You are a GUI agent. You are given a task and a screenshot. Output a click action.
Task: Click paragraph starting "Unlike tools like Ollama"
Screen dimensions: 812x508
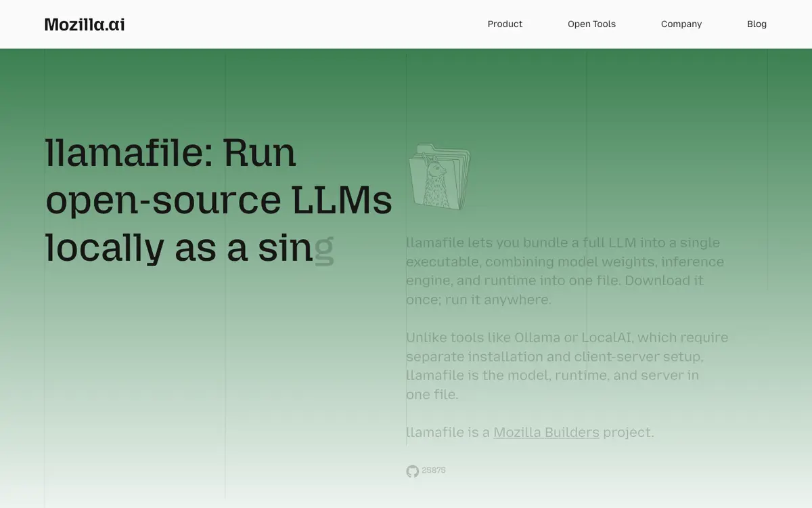click(x=567, y=366)
